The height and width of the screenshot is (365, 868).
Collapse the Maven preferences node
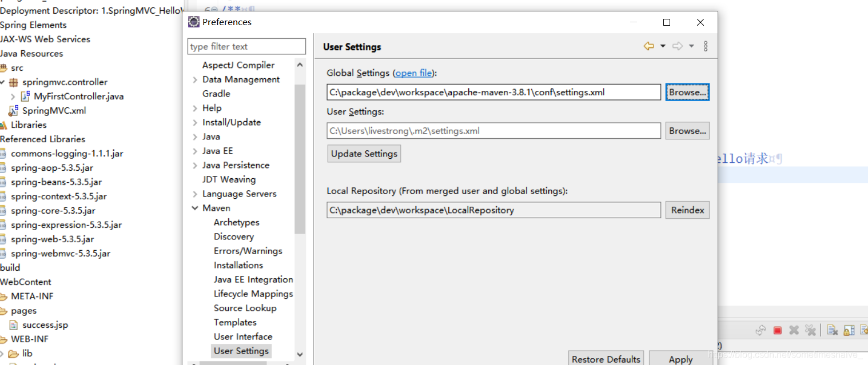[x=195, y=208]
